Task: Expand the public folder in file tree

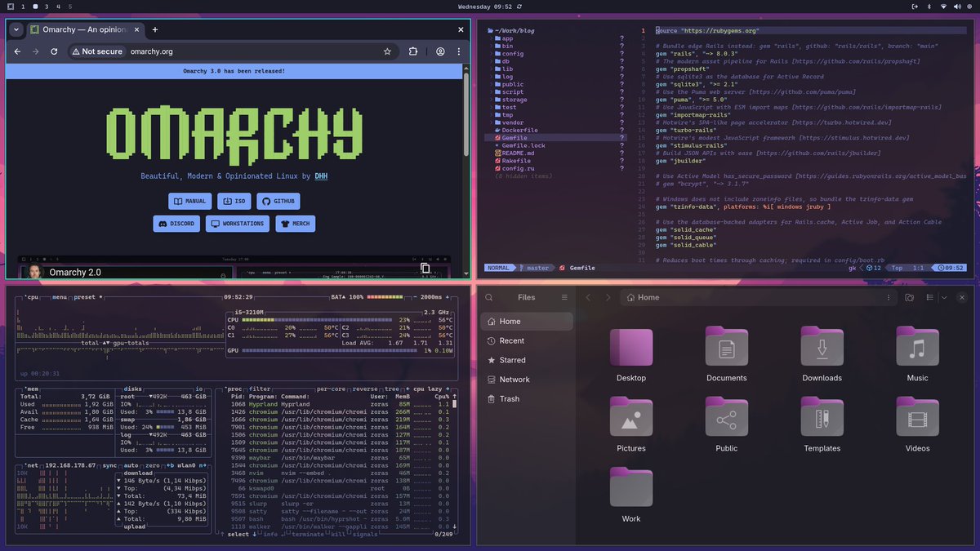Action: (512, 84)
